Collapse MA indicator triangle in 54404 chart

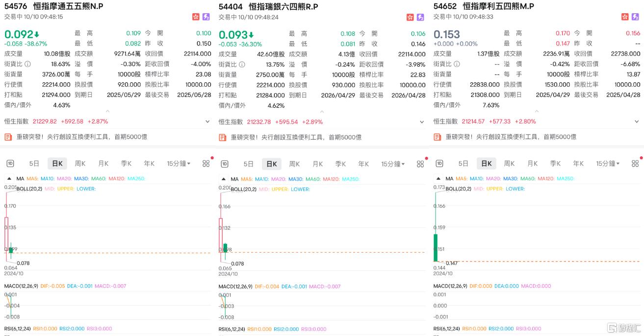pos(224,179)
